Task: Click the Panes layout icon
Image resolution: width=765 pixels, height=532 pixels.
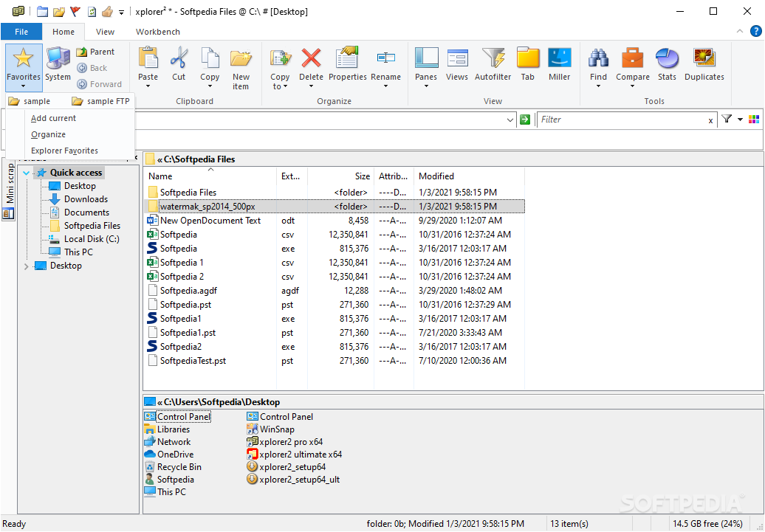Action: [x=426, y=58]
